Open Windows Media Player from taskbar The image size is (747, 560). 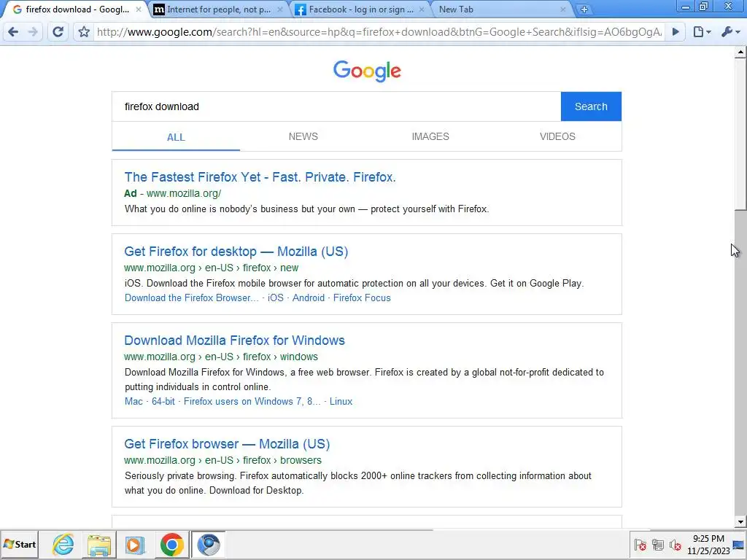pyautogui.click(x=135, y=544)
